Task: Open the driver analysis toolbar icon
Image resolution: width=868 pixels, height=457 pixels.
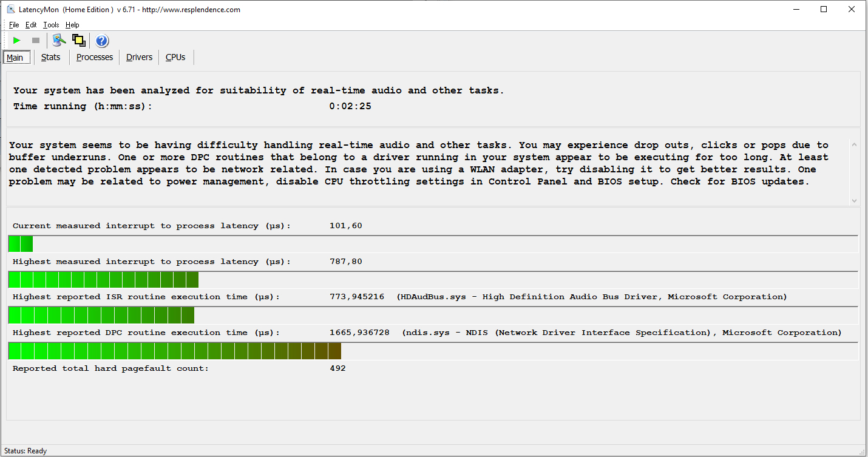Action: tap(58, 41)
